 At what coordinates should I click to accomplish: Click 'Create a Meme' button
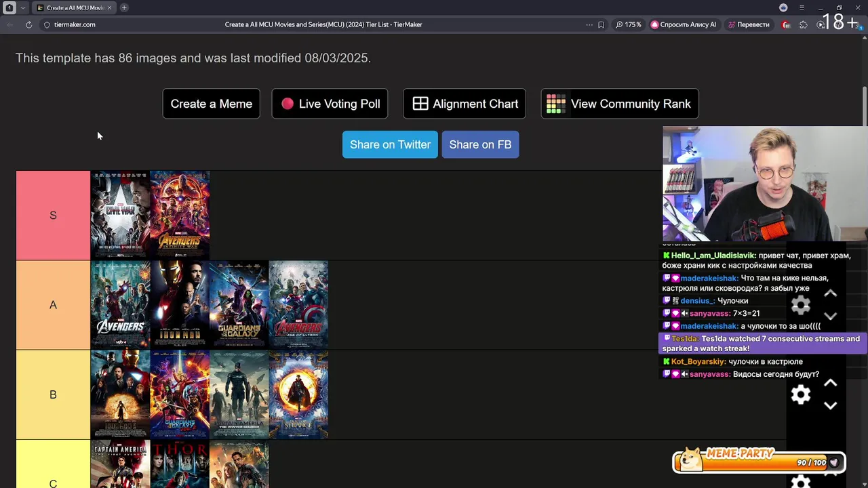click(x=211, y=104)
